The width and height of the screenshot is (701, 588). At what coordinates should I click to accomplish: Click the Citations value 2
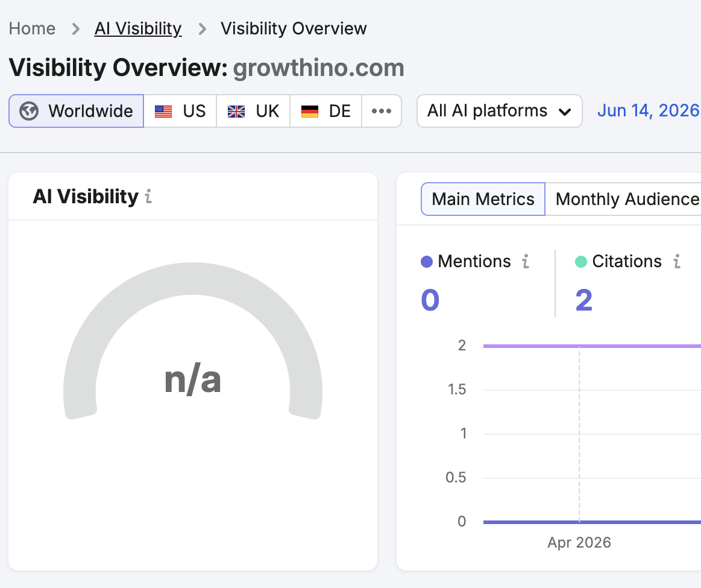coord(584,300)
